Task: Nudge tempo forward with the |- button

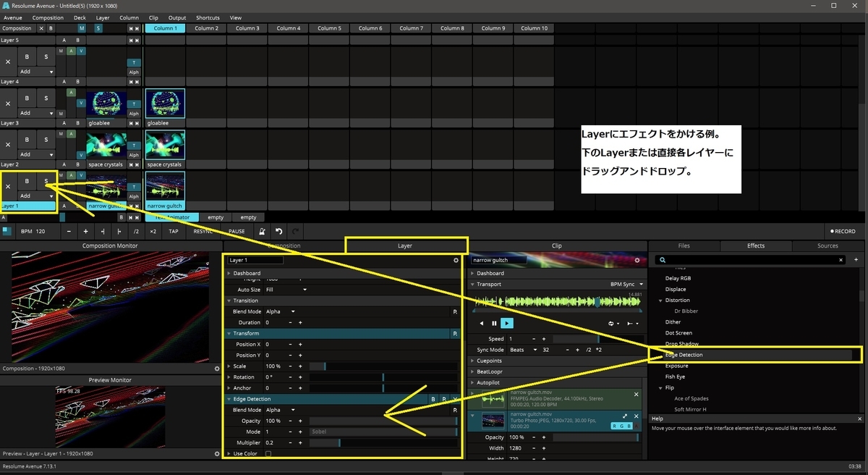Action: [x=119, y=232]
